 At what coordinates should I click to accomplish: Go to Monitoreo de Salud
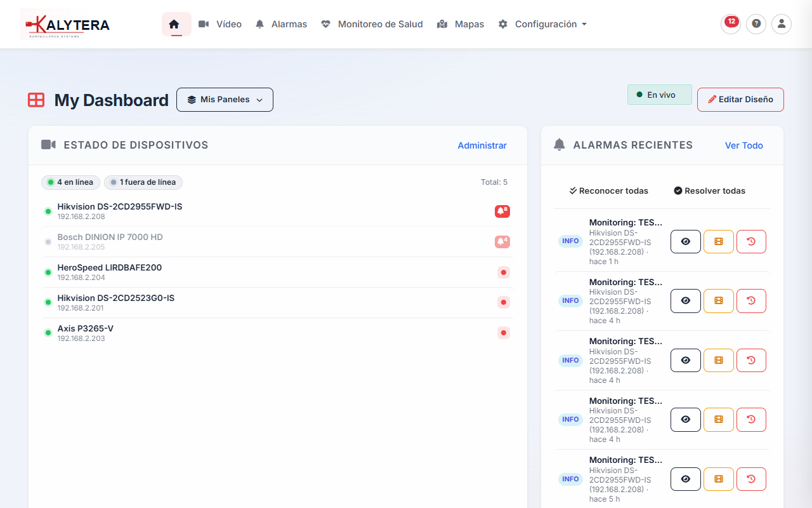[x=372, y=24]
